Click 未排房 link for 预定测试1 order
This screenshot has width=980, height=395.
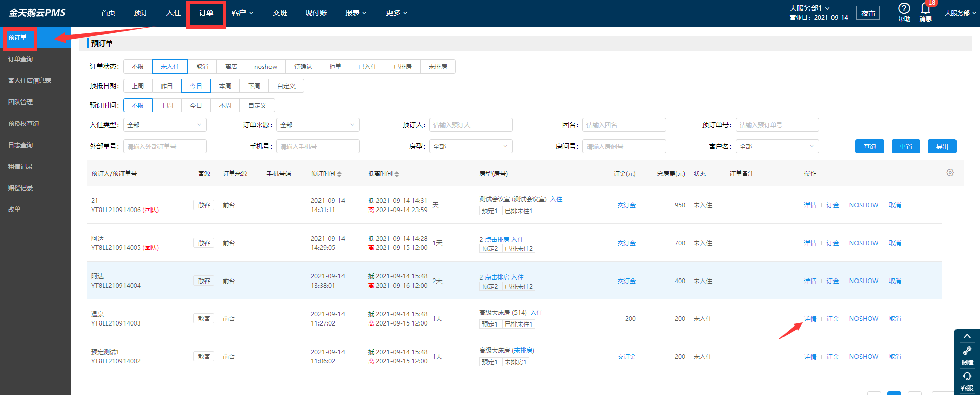(x=523, y=351)
